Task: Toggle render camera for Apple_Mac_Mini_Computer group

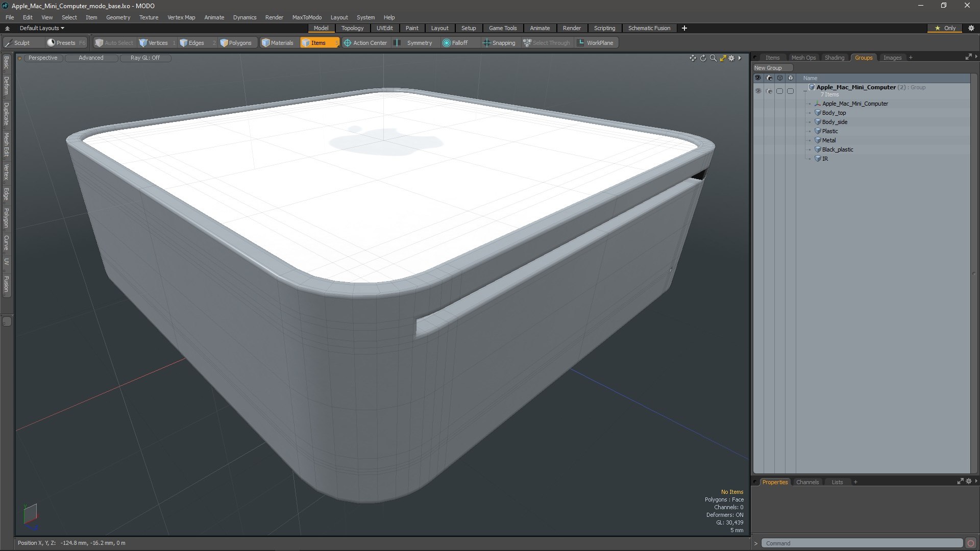Action: click(769, 91)
